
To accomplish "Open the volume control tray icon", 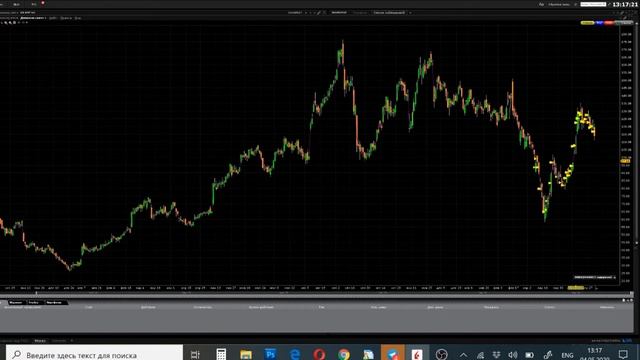I will coord(513,355).
